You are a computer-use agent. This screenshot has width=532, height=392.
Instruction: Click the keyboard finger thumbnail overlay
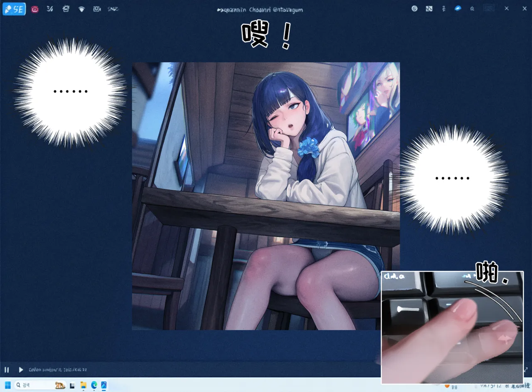pos(452,327)
